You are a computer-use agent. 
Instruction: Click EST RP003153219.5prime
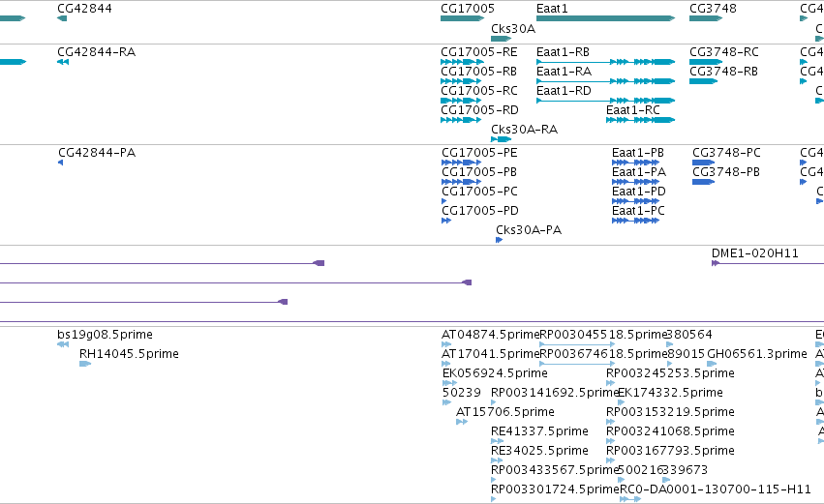(x=670, y=413)
